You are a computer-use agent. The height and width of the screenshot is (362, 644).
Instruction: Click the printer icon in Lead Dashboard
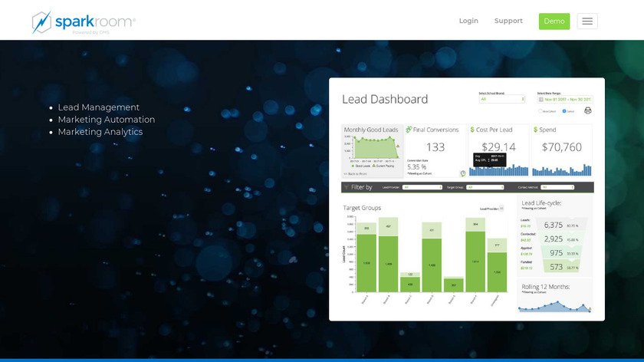pos(588,110)
